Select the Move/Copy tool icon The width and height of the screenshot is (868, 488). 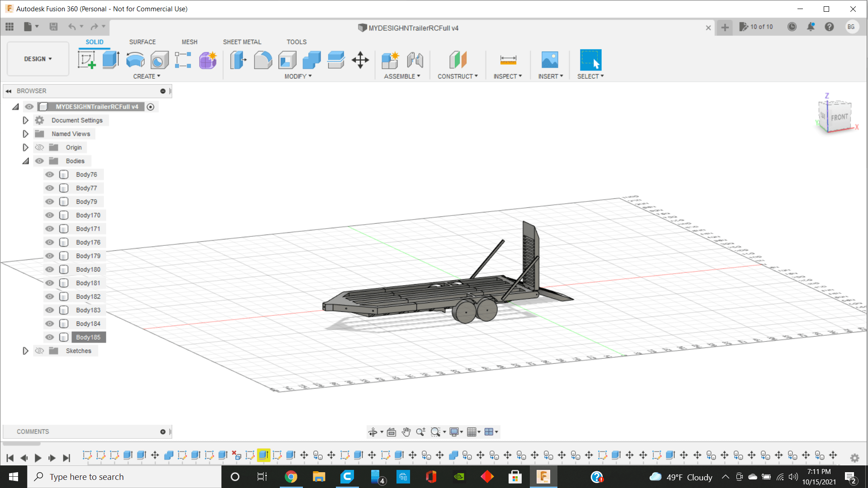point(360,59)
